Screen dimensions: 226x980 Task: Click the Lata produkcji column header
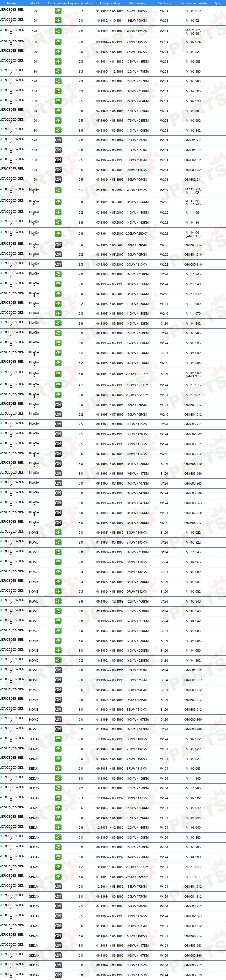(110, 3)
